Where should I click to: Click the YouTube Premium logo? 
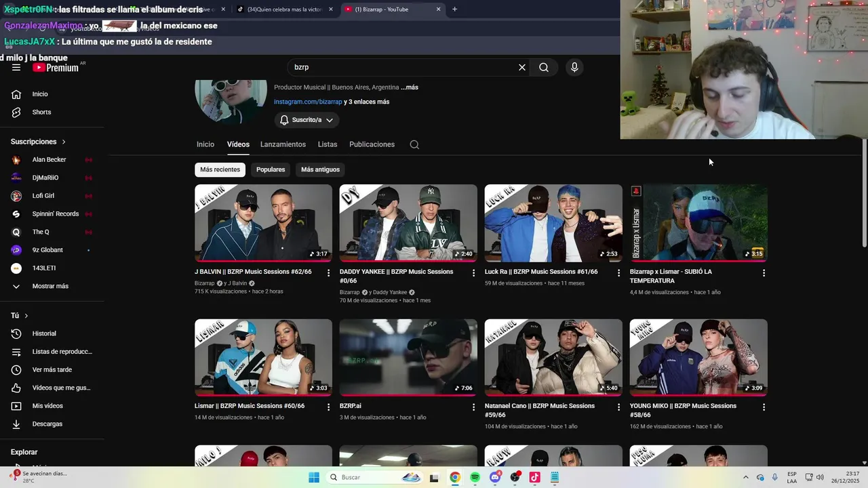coord(56,67)
